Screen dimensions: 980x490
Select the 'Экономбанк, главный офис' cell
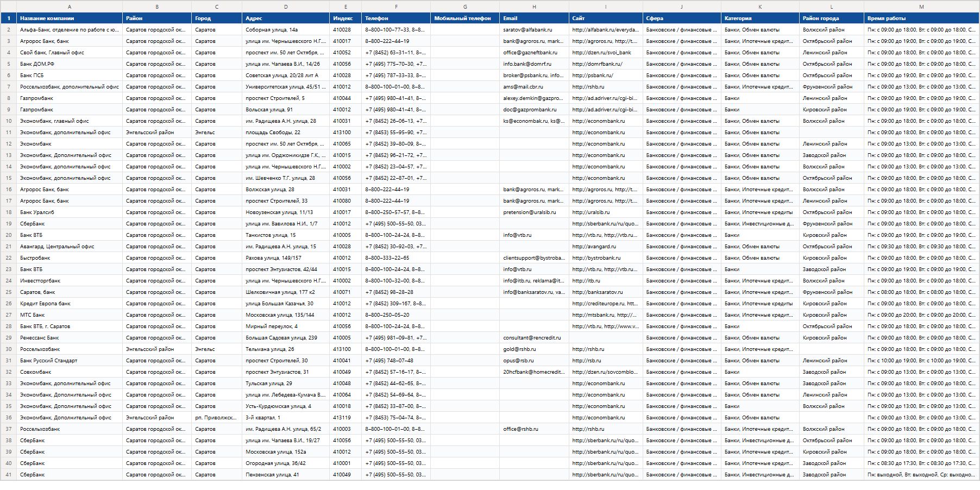(70, 121)
